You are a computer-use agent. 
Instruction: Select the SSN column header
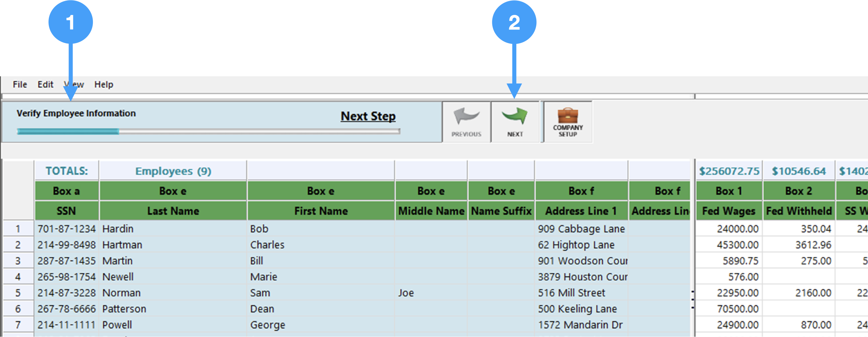click(x=66, y=211)
